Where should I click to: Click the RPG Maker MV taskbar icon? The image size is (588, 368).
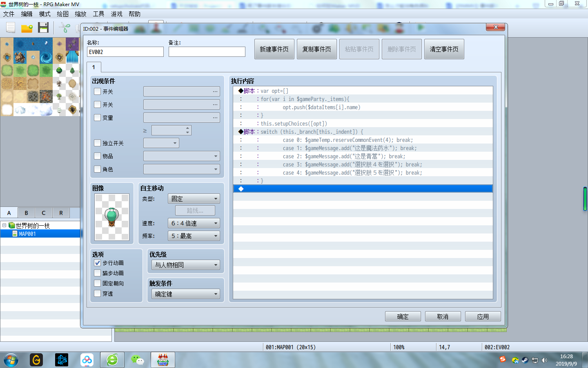tap(163, 360)
